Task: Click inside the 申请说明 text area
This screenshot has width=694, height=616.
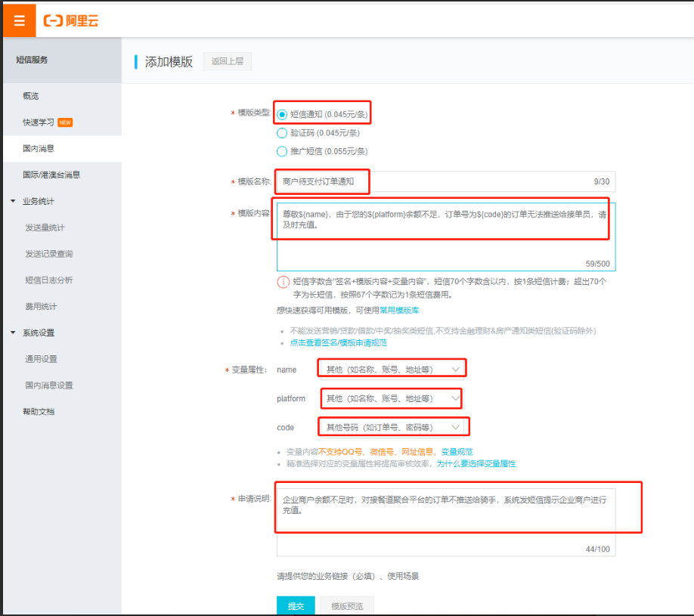Action: pyautogui.click(x=445, y=522)
